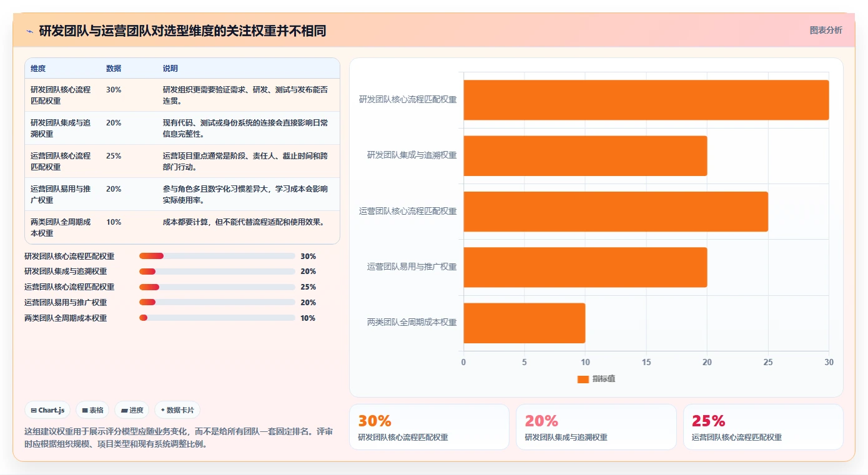This screenshot has width=868, height=475.
Task: Click the chart bar for 两类团队全周期成本权重
Action: tap(524, 323)
